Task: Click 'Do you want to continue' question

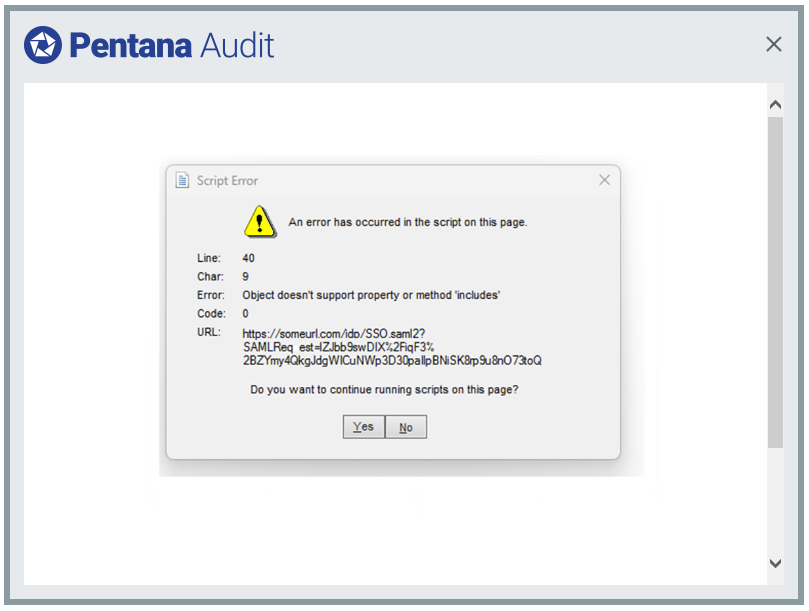Action: tap(384, 390)
